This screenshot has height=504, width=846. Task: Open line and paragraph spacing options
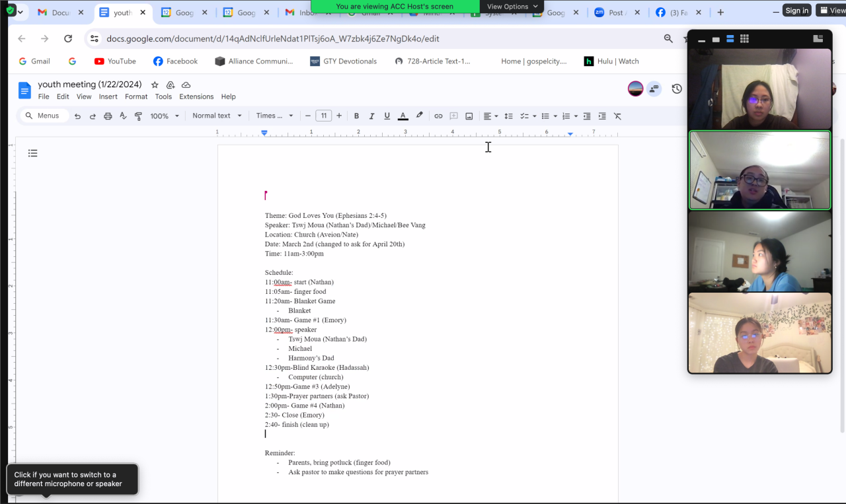click(508, 116)
